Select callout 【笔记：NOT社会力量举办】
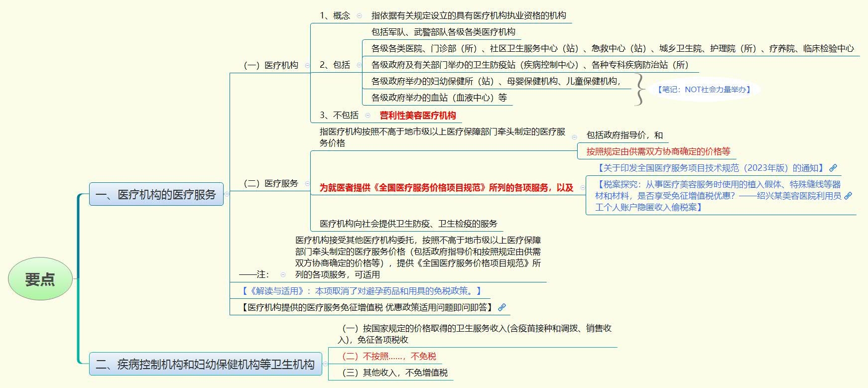 [704, 90]
